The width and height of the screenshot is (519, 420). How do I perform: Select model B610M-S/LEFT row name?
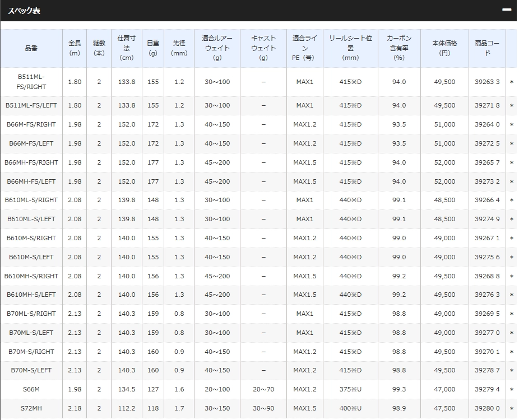coord(31,257)
